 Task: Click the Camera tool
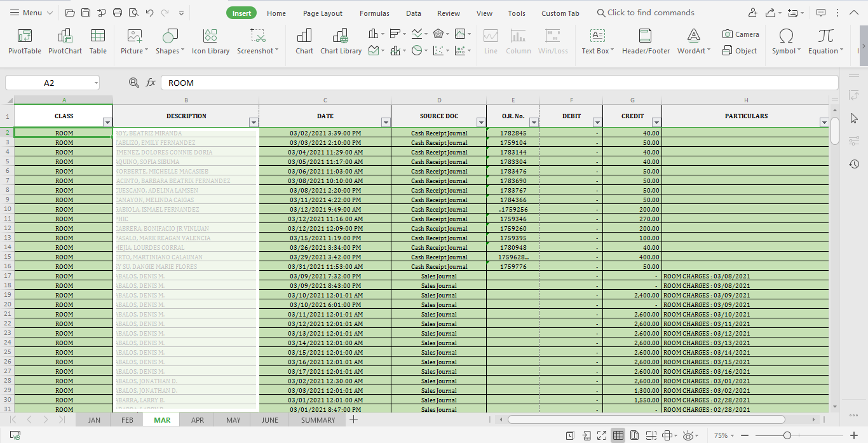coord(740,34)
